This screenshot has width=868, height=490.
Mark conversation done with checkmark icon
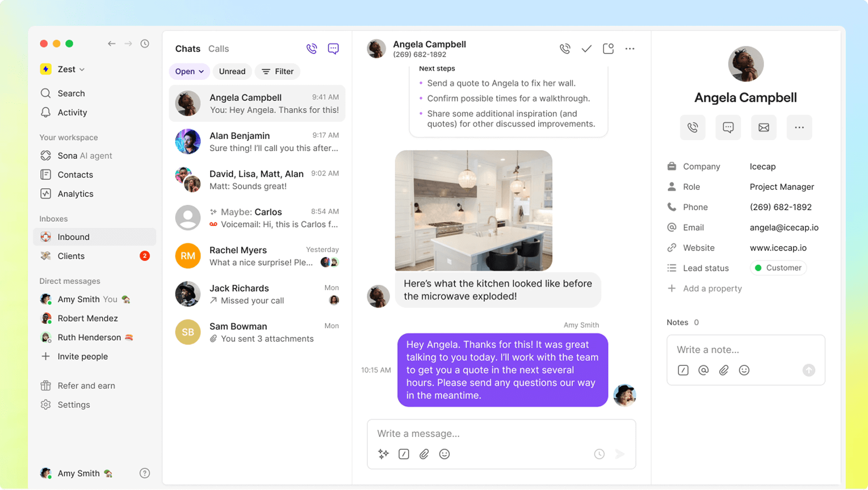[x=586, y=49]
